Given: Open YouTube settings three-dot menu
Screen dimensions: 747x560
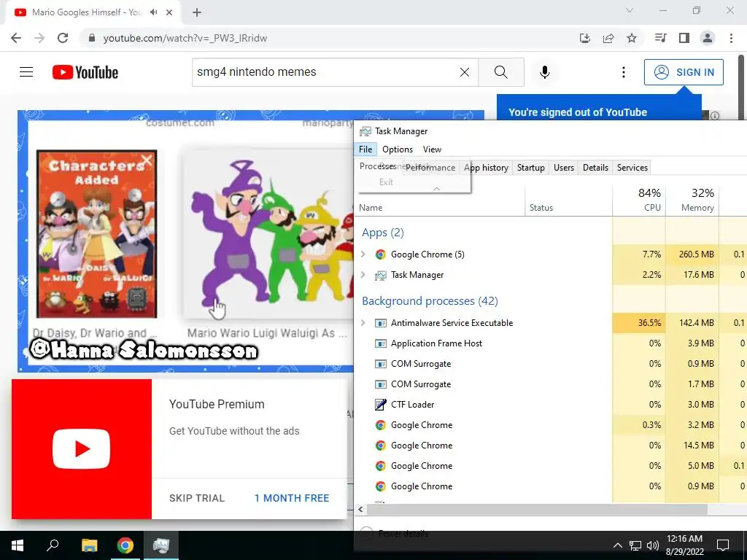Looking at the screenshot, I should click(623, 72).
